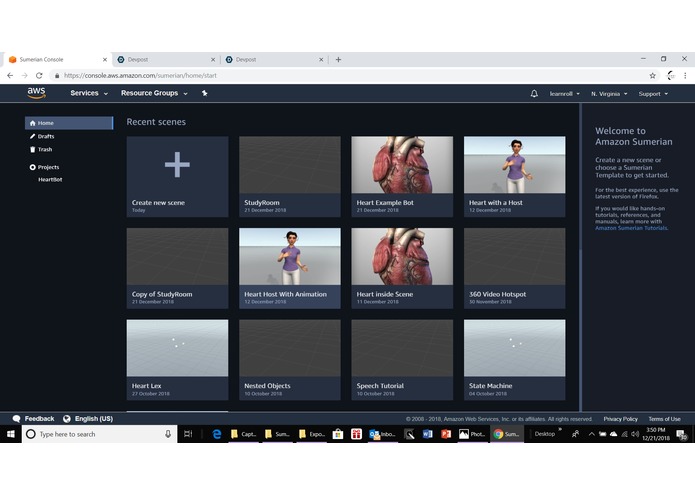Screen dimensions: 695x494
Task: Click the clock showing 3:50 PM
Action: [x=656, y=434]
